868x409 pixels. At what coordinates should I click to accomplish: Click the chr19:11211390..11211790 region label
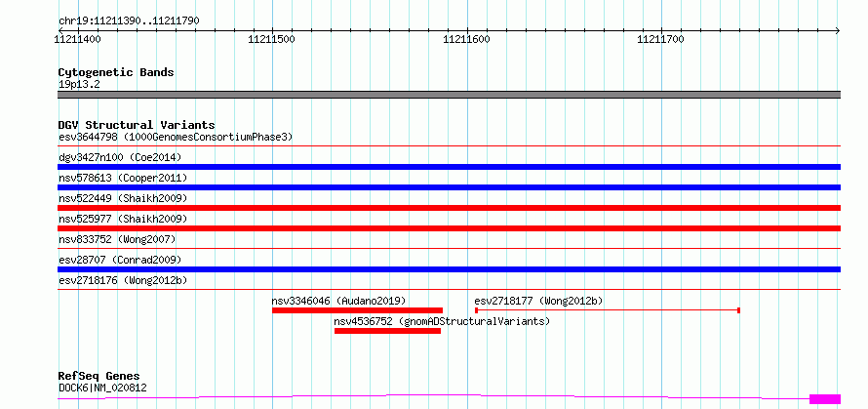click(x=129, y=20)
